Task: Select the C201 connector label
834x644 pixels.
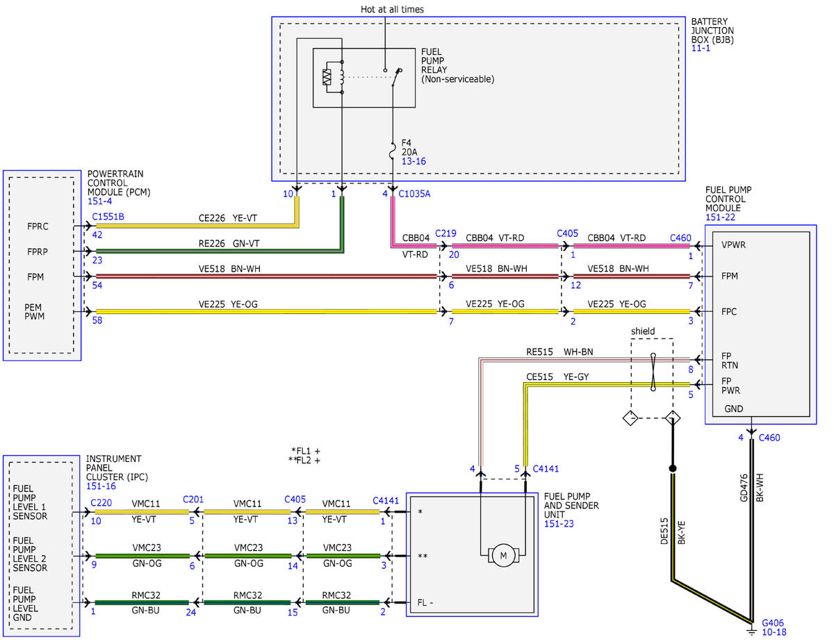Action: click(194, 499)
